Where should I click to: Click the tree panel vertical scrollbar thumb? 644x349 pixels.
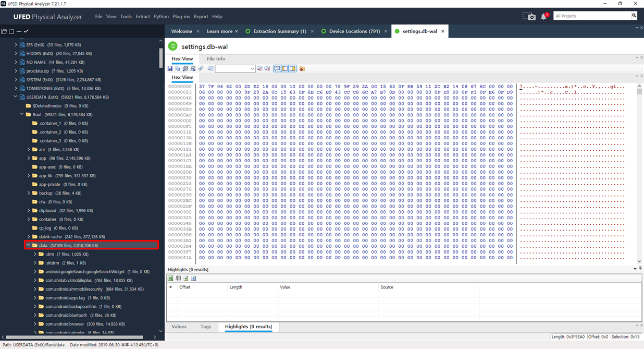tap(161, 57)
